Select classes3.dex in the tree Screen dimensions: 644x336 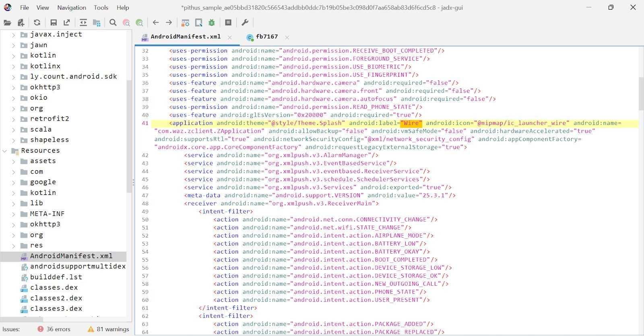[56, 309]
